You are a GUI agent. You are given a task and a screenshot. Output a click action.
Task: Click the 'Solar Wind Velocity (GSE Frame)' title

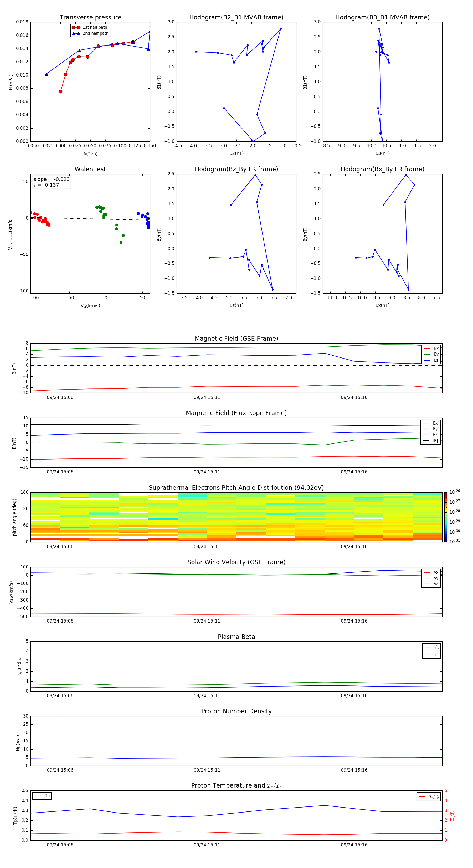236,562
